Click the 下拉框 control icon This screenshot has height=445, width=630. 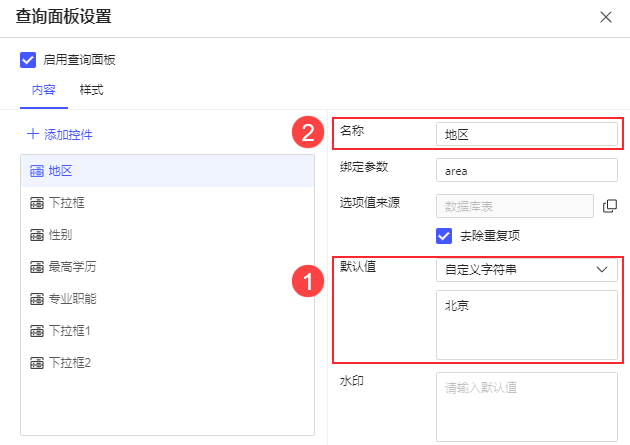pos(37,203)
